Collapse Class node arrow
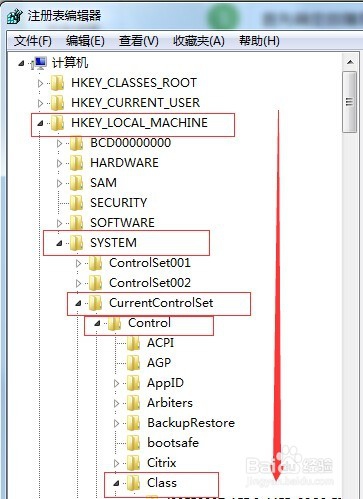 coord(116,483)
